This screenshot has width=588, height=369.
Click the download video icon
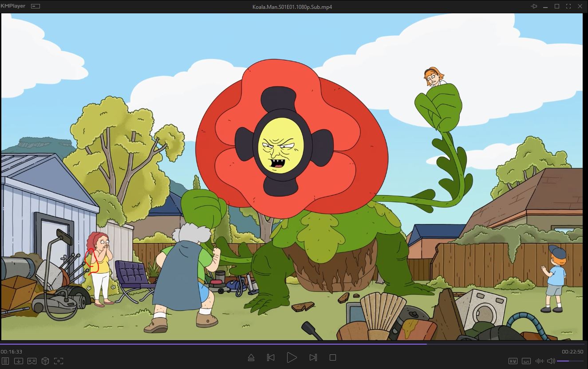tap(19, 361)
